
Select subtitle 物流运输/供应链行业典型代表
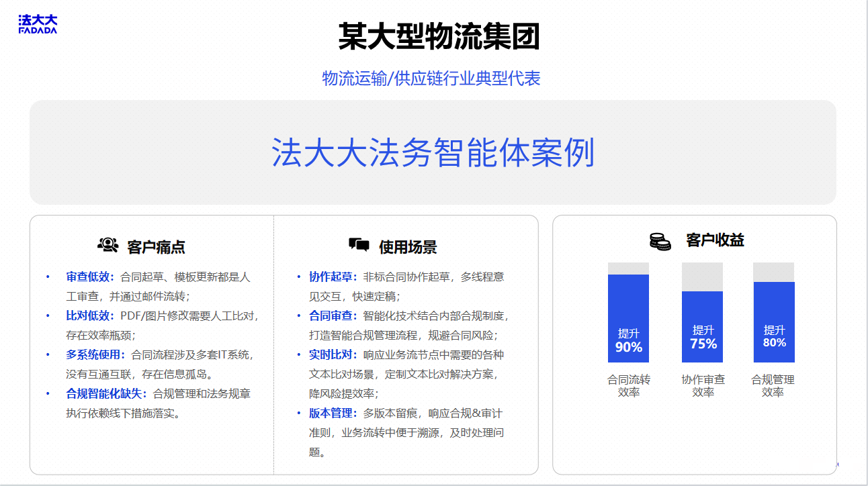click(x=431, y=79)
